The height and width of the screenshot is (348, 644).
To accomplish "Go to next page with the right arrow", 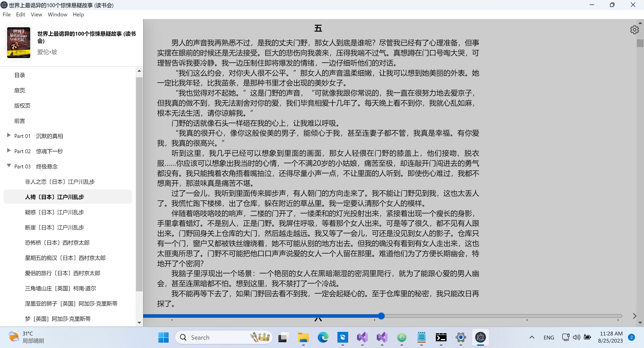I will [x=635, y=316].
